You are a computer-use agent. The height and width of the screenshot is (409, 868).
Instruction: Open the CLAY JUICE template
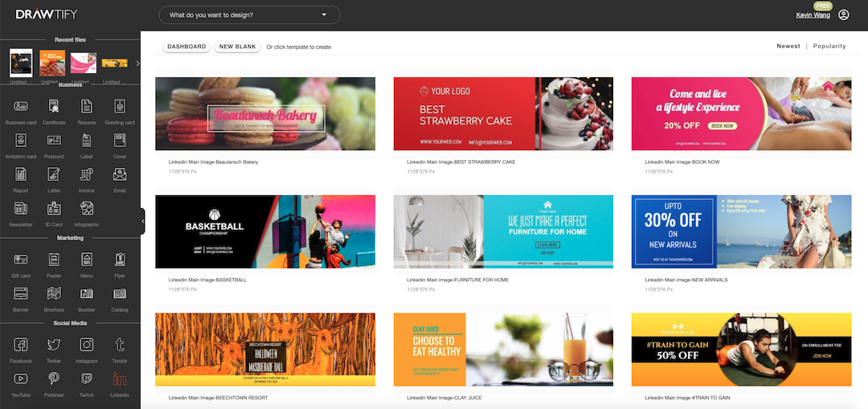click(503, 350)
